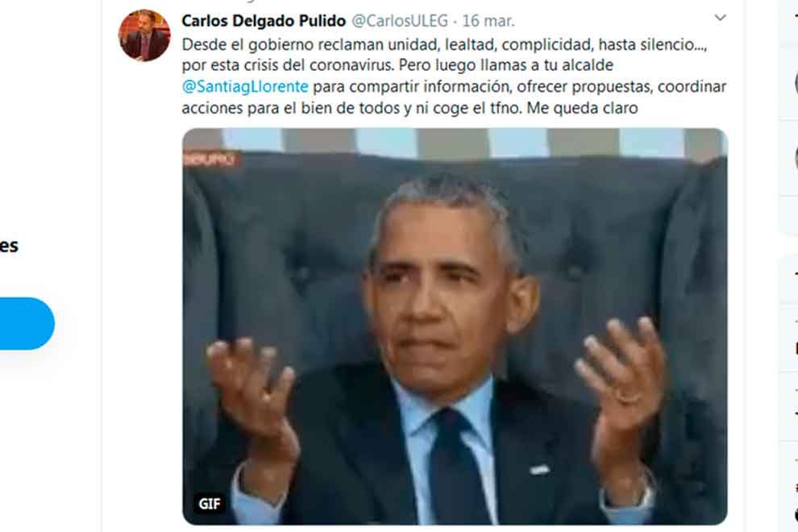
Task: Click the second partially visible avatar in right sidebar
Action: pyautogui.click(x=796, y=158)
